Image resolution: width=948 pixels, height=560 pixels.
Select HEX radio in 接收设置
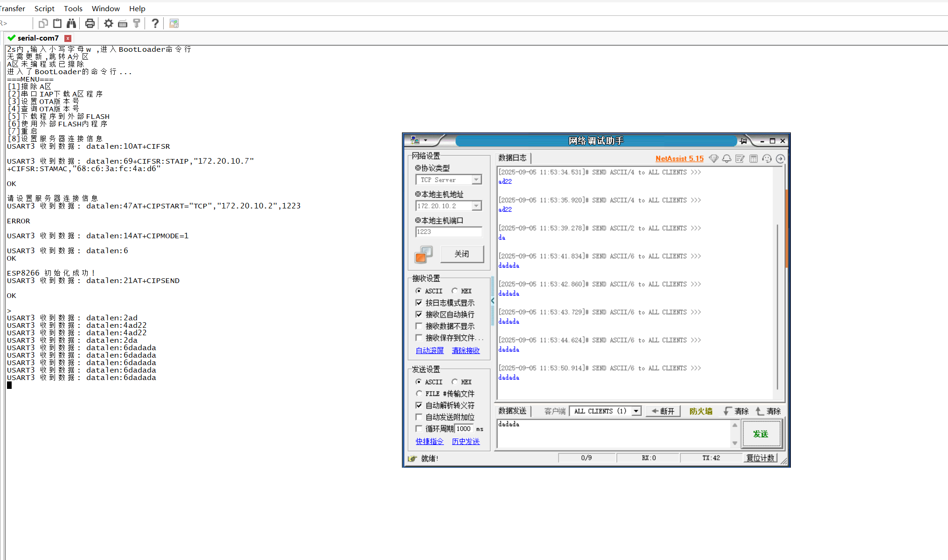(x=455, y=290)
